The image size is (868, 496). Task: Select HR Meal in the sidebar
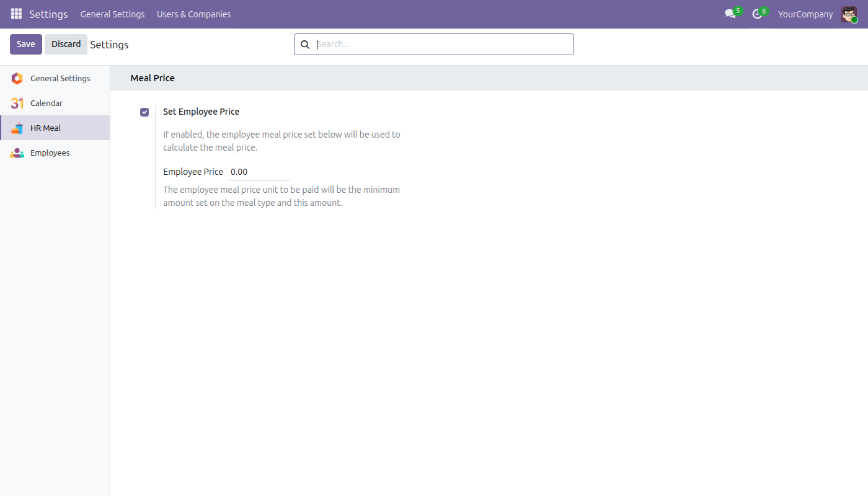55,128
